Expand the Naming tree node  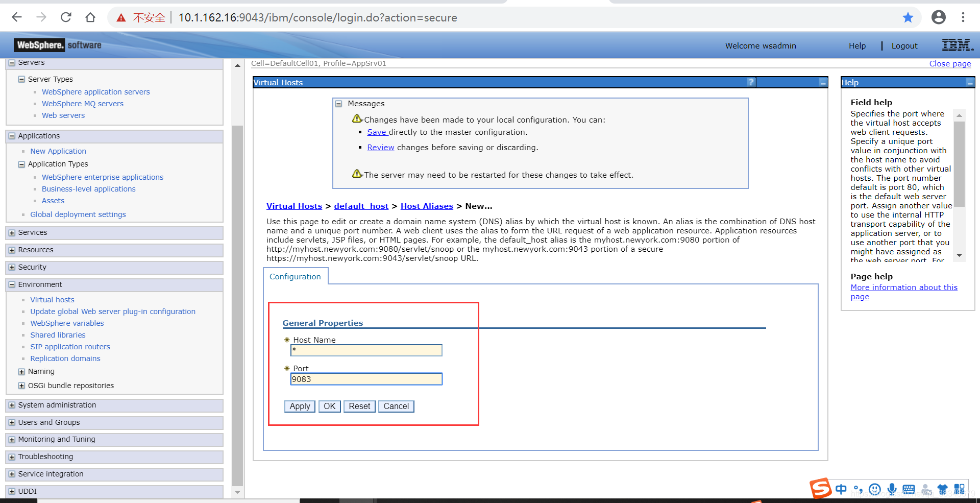21,372
